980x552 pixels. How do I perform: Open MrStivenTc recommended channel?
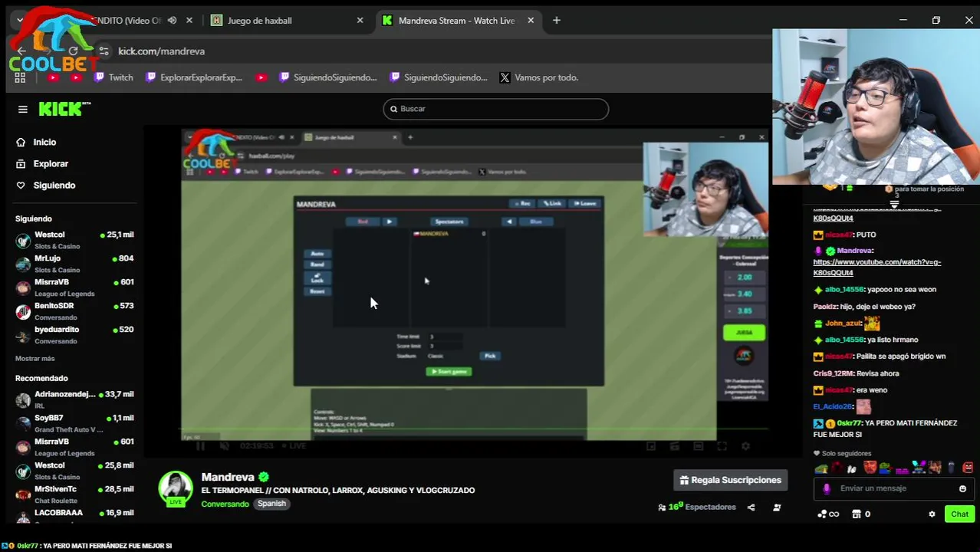point(74,495)
